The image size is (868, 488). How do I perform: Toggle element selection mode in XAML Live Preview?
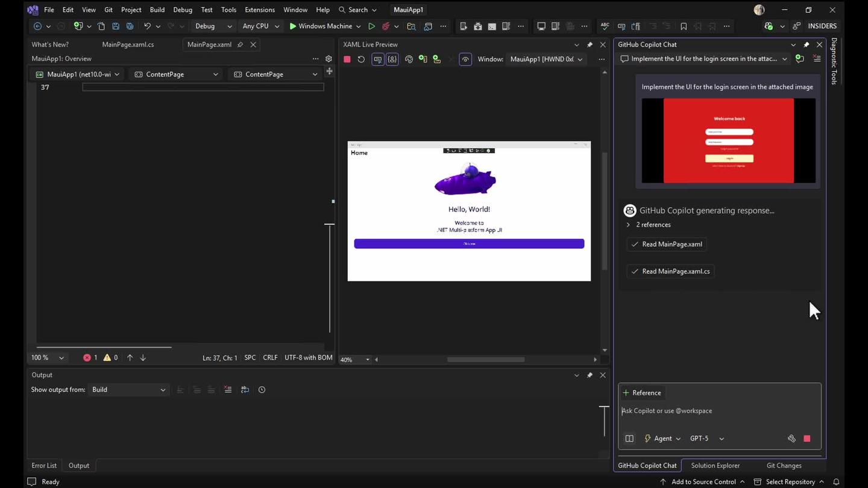point(378,58)
